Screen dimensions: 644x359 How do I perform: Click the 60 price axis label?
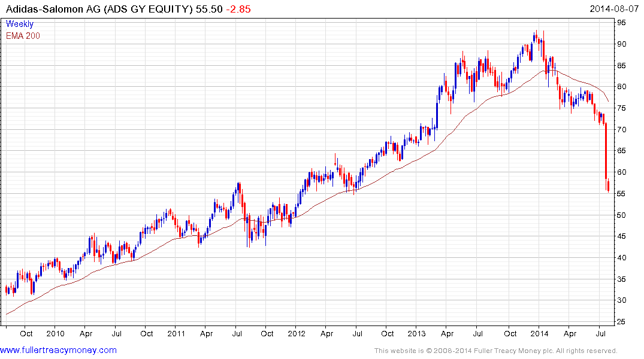(x=621, y=172)
